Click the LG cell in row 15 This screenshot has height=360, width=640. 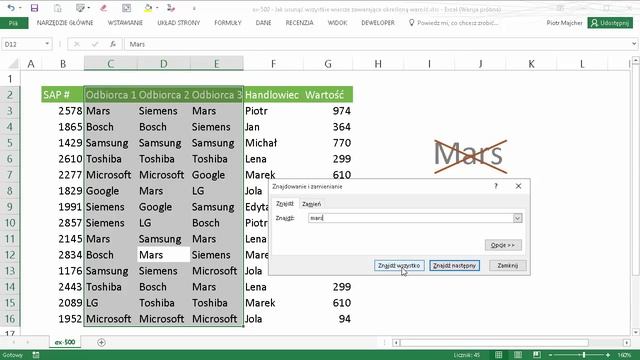tap(111, 303)
